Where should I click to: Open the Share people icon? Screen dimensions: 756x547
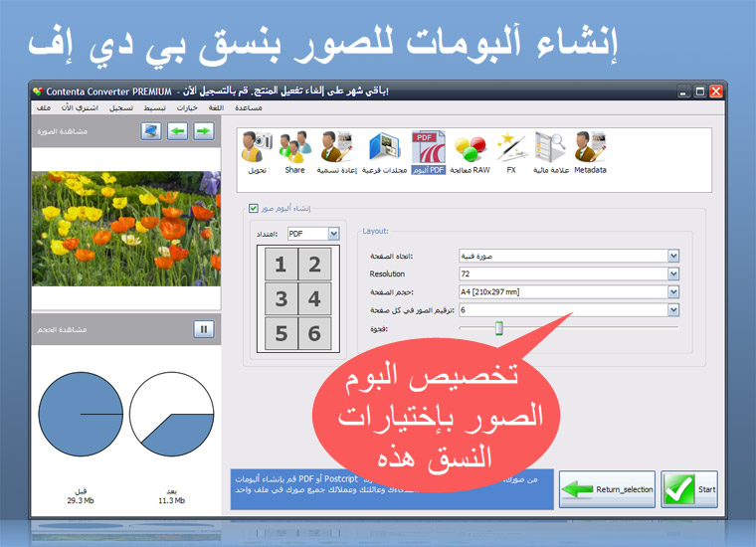click(294, 147)
